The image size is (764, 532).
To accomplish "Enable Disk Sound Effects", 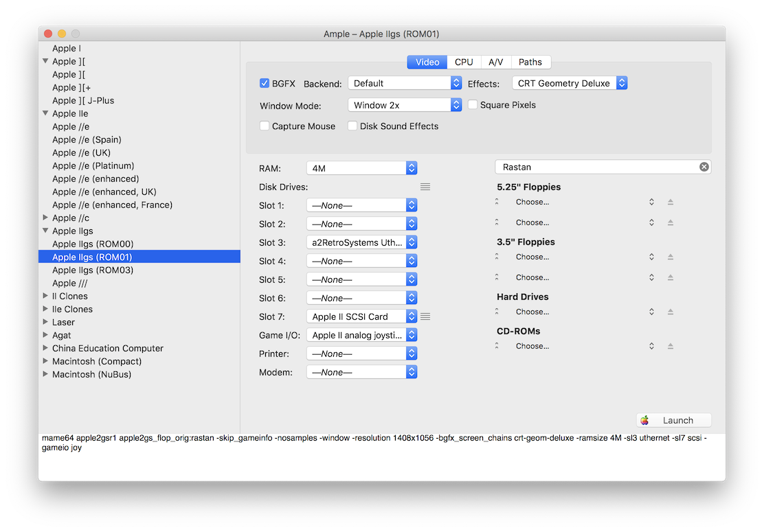I will point(352,126).
